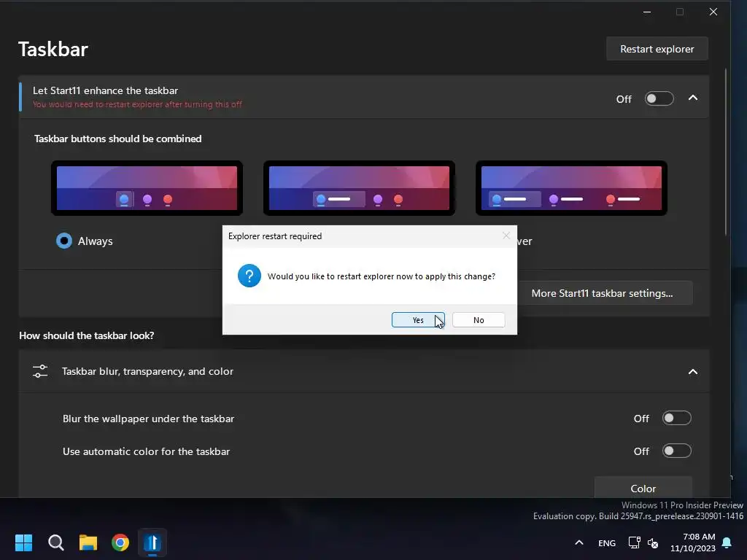The image size is (747, 560).
Task: Collapse Taskbar blur, transparency, and color section
Action: (x=693, y=371)
